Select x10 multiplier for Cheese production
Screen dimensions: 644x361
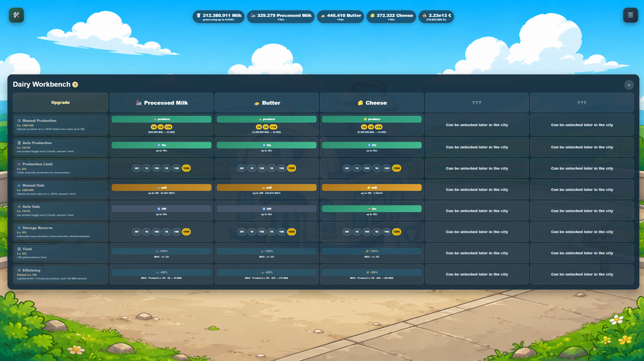[379, 127]
